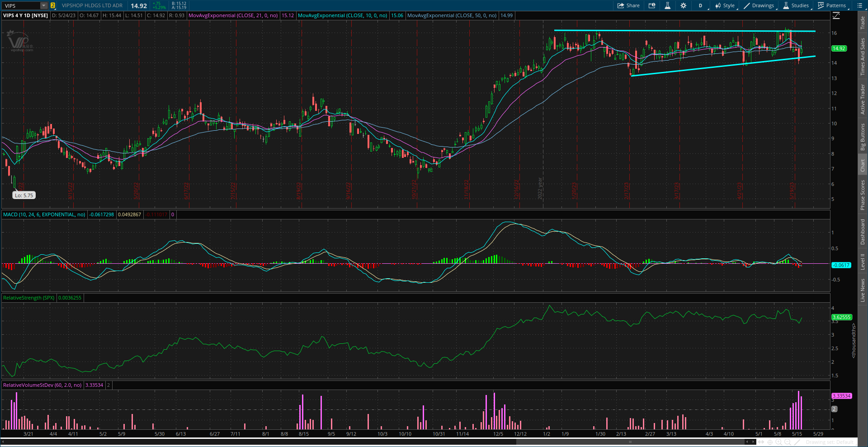Open the Drawings menu
The height and width of the screenshot is (447, 868).
pos(759,5)
